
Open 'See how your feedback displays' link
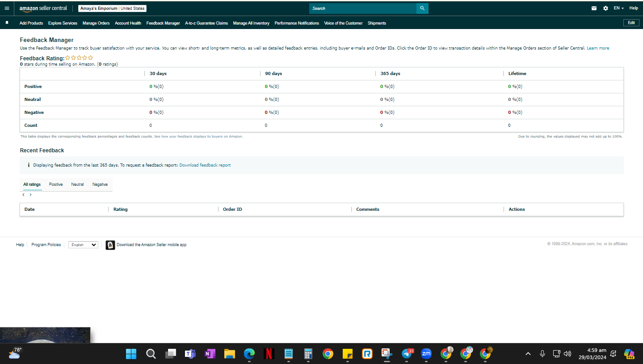[x=198, y=136]
